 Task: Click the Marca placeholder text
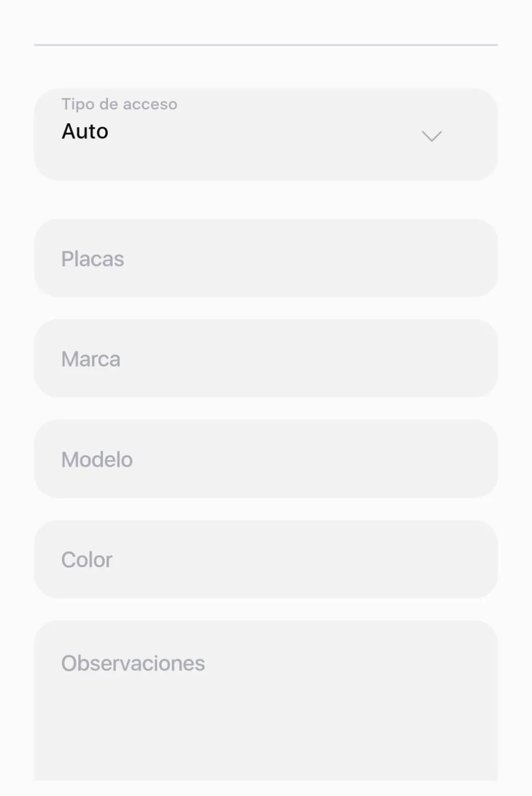tap(90, 359)
